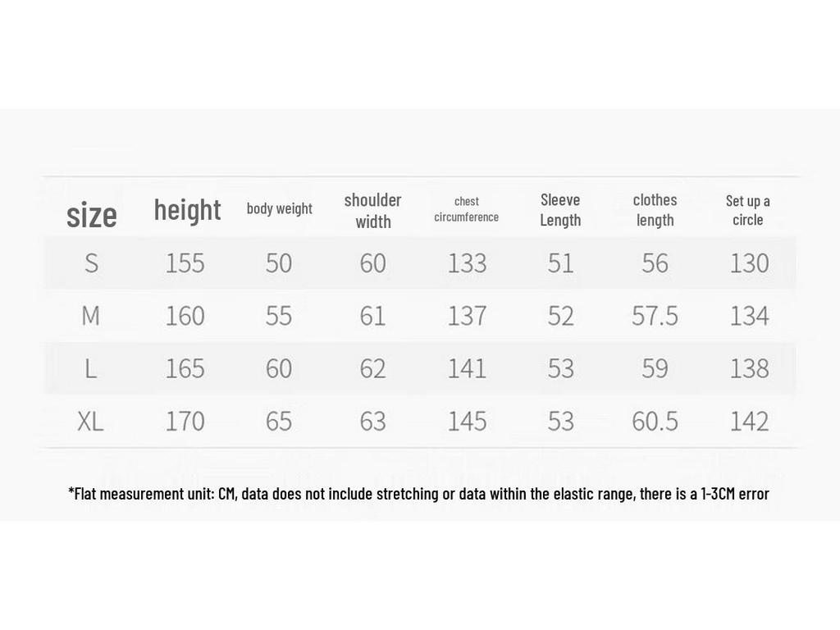Screen dimensions: 840x630
Task: Select clothes length value 60.5 in XL row
Action: click(655, 421)
